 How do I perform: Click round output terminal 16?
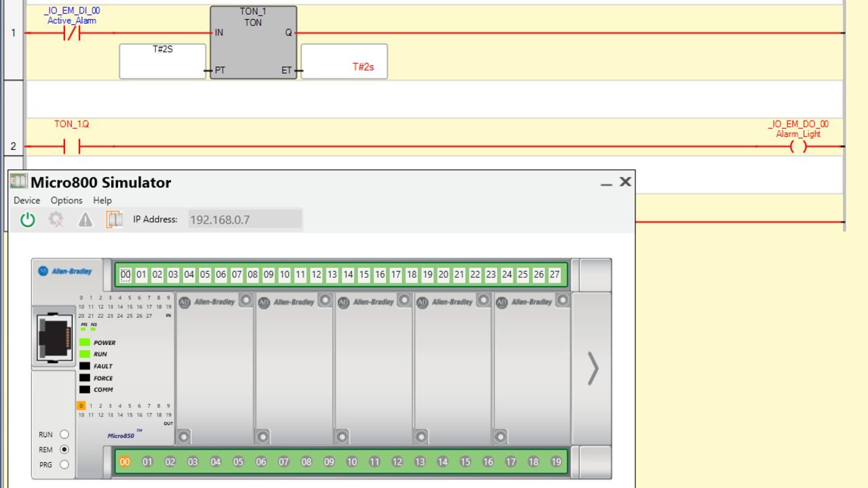488,462
